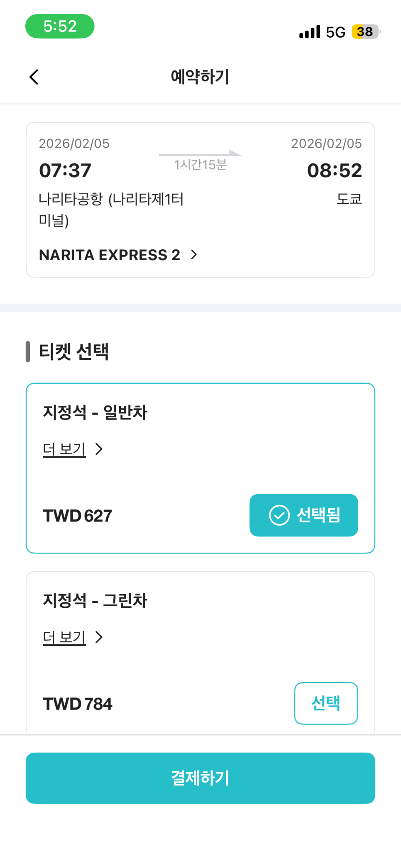Tap the gray bar beside 티켓 선택
Viewport: 401px width, 868px height.
click(28, 351)
